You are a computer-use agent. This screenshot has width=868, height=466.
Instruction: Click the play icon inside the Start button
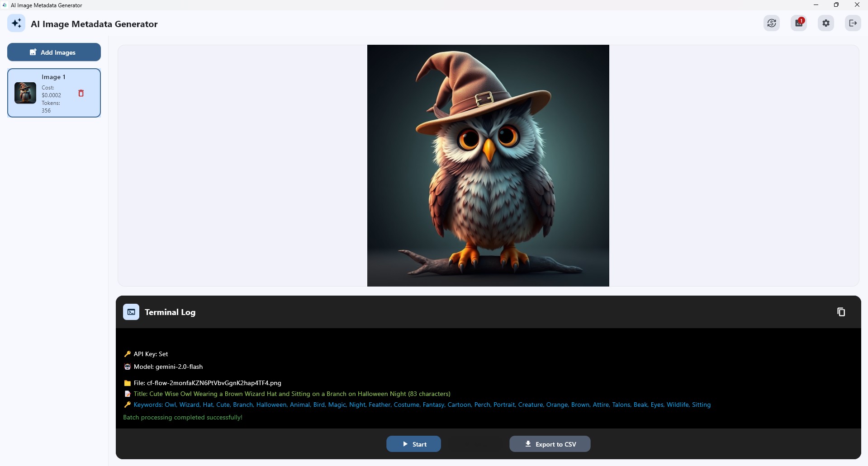(405, 444)
